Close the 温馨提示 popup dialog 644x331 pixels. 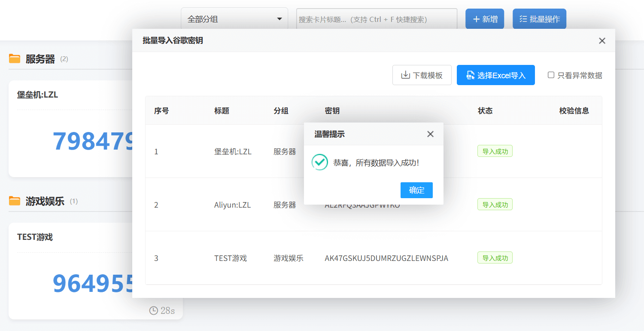click(x=430, y=134)
